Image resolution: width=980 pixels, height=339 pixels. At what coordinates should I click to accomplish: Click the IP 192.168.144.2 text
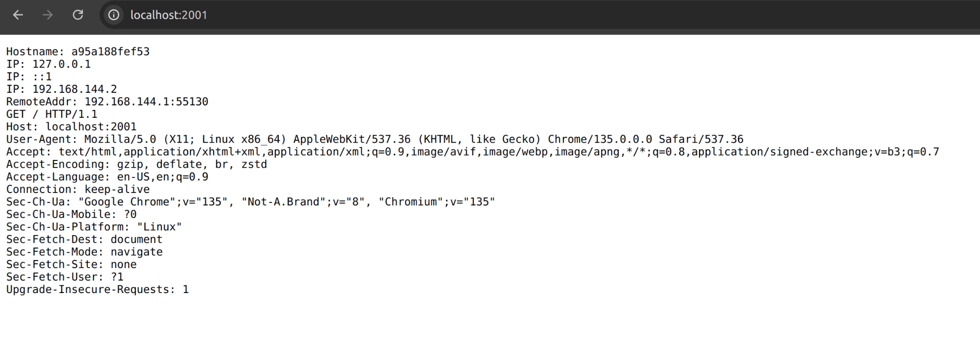(61, 89)
